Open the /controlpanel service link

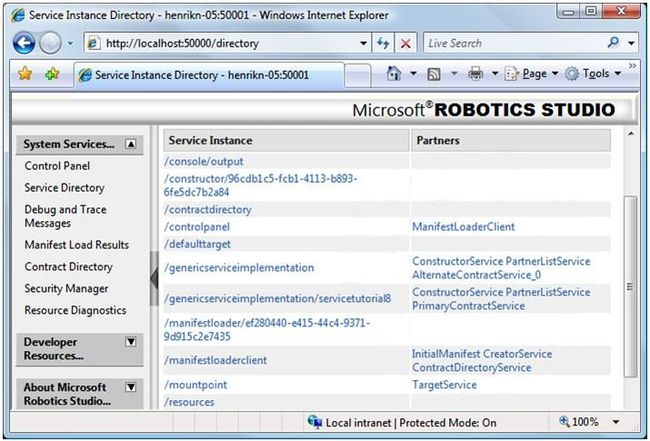point(196,227)
